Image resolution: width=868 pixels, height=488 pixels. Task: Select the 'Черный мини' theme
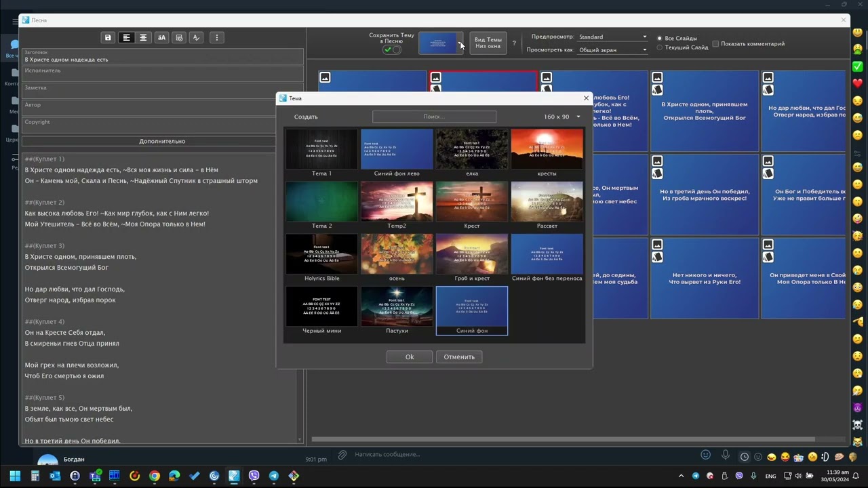pos(321,310)
